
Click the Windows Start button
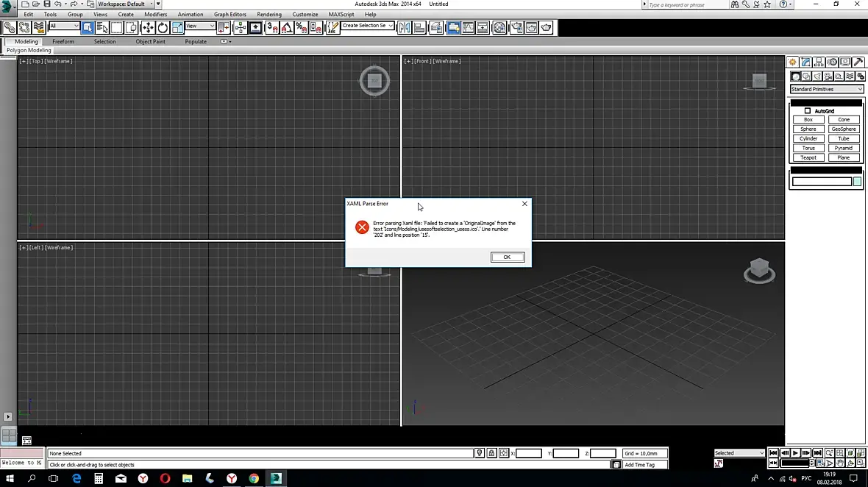click(10, 478)
